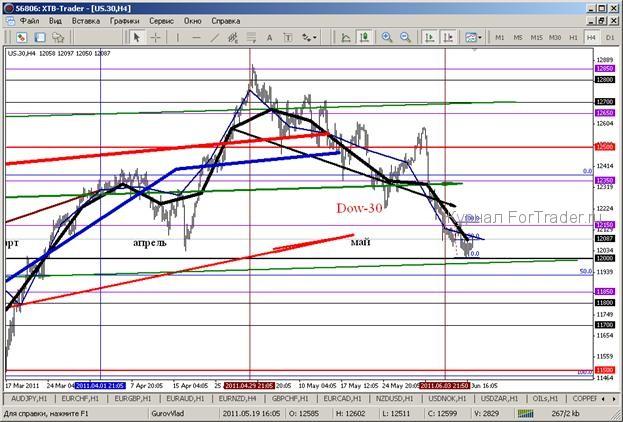Switch to the GBPCHF,H1 chart tab

point(290,399)
